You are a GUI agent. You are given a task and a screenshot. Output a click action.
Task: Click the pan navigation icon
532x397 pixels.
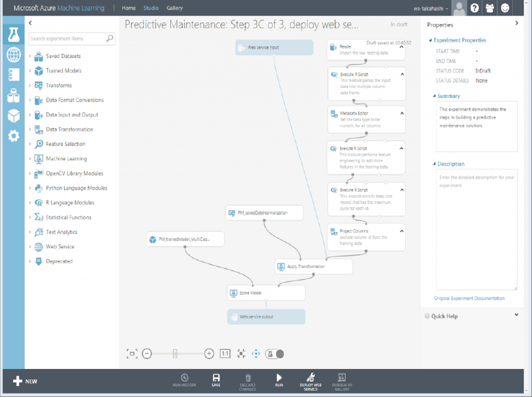pyautogui.click(x=256, y=354)
